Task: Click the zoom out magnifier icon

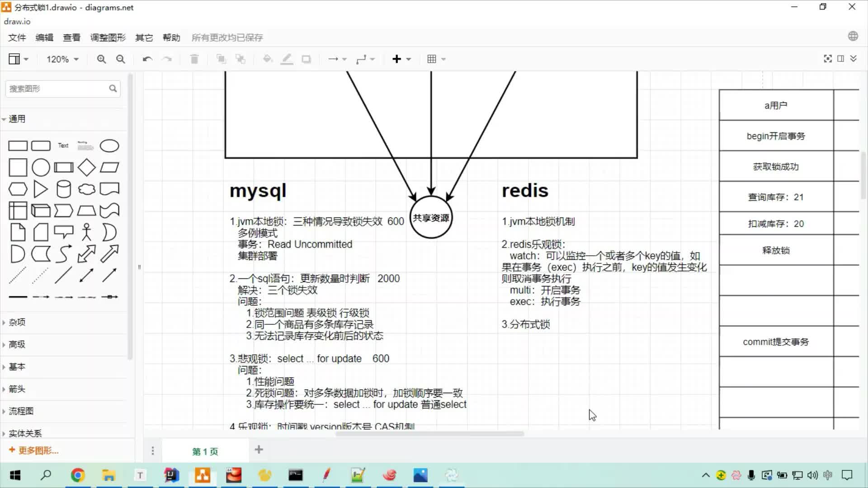Action: (x=120, y=59)
